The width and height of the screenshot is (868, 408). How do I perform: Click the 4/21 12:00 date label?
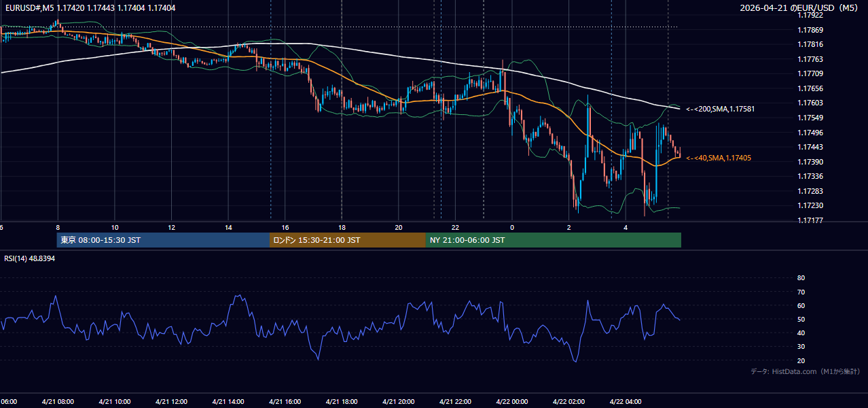coord(171,401)
